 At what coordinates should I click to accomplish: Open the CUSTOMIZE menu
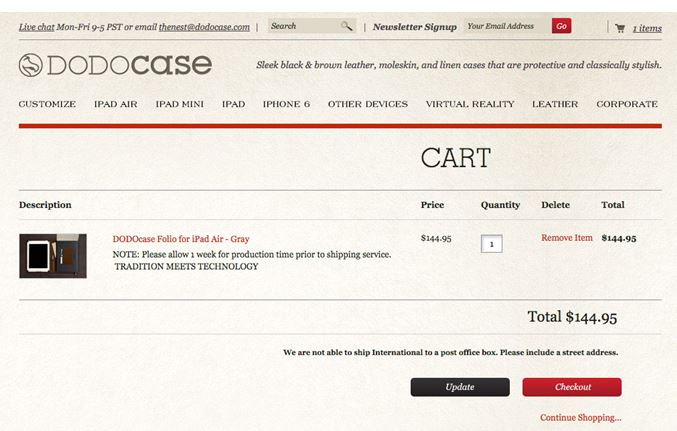[x=47, y=104]
